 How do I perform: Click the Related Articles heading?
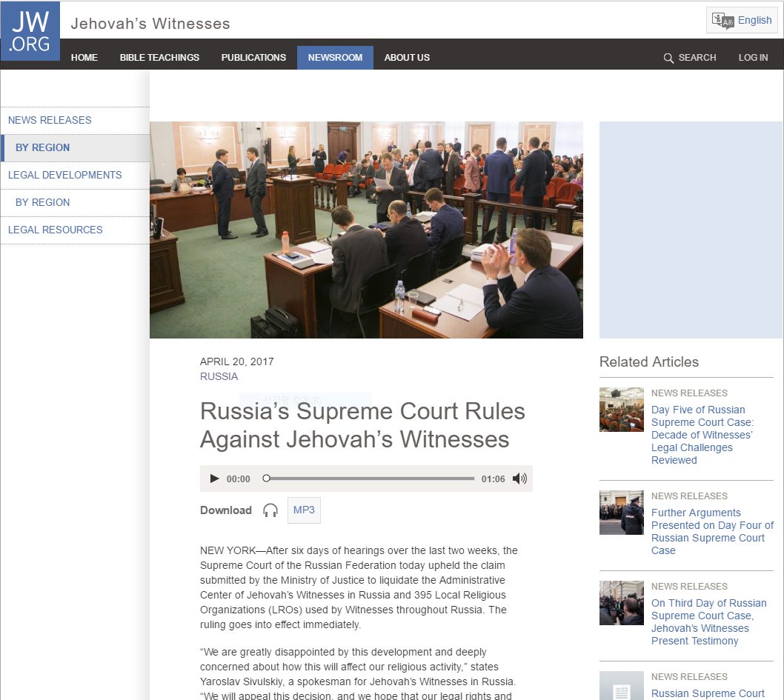[x=649, y=361]
